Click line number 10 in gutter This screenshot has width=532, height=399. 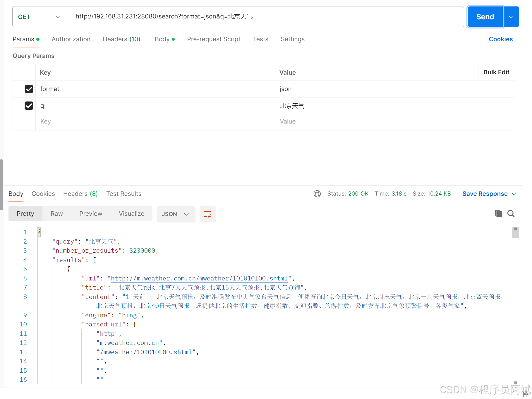[x=23, y=324]
